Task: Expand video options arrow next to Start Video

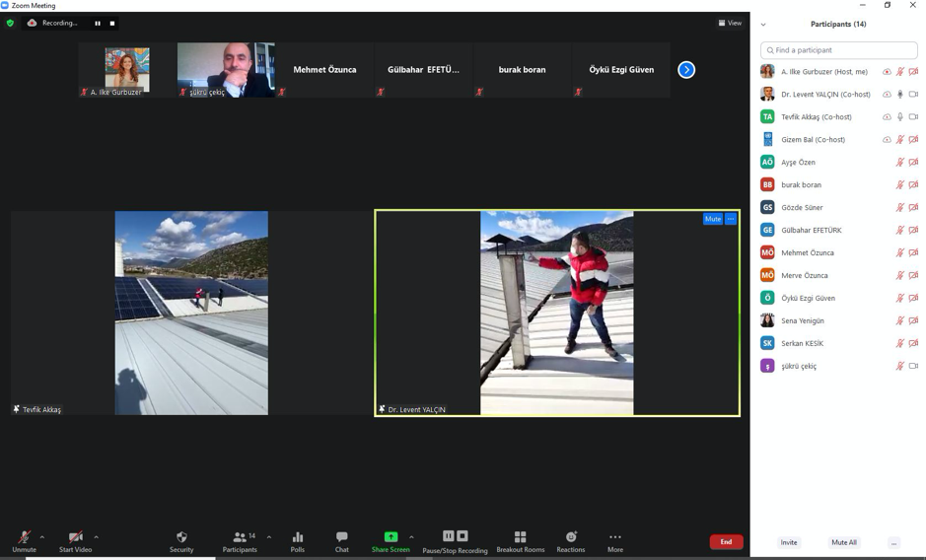Action: pos(96,537)
